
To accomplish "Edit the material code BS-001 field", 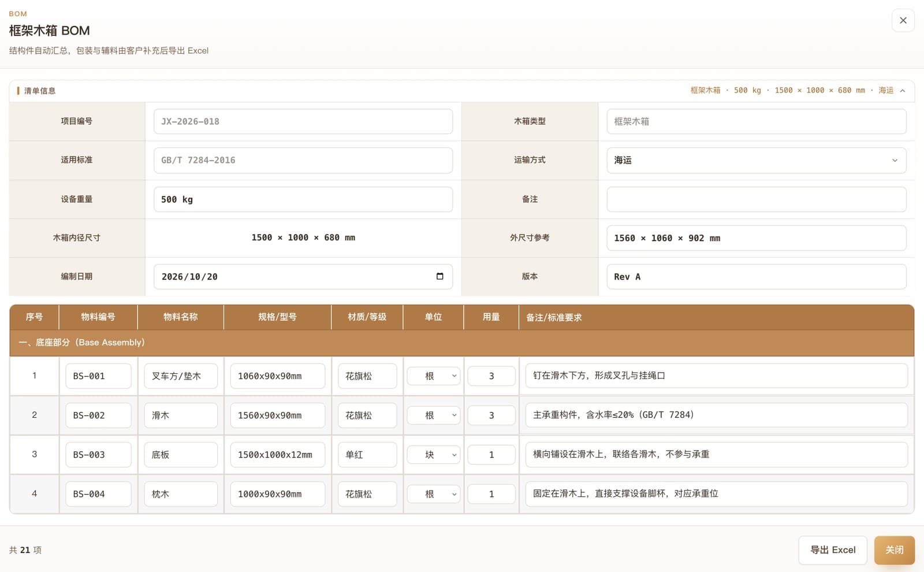I will pyautogui.click(x=98, y=376).
